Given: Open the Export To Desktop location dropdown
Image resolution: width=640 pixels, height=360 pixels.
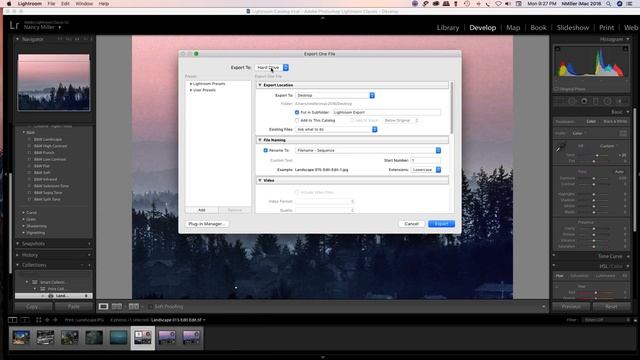Looking at the screenshot, I should (335, 95).
